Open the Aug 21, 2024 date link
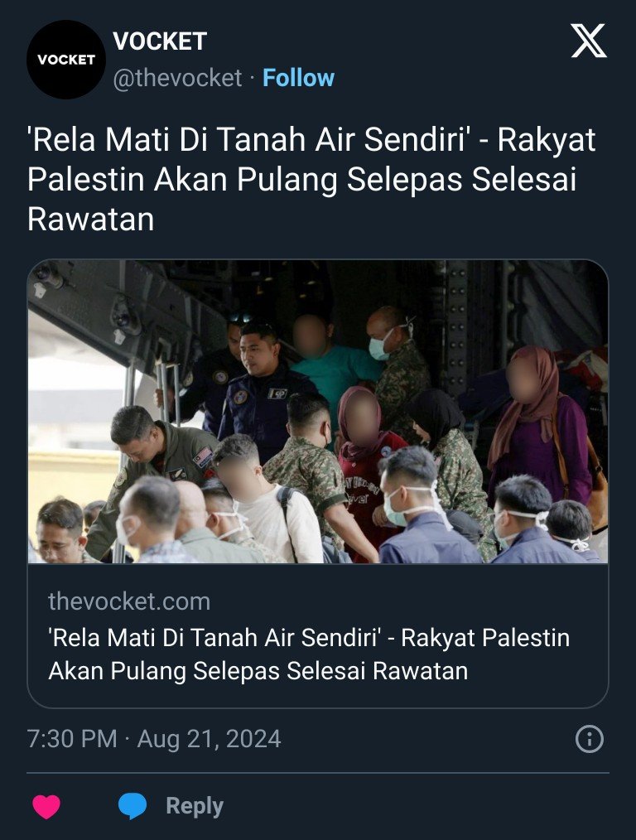This screenshot has height=840, width=636. coord(209,739)
